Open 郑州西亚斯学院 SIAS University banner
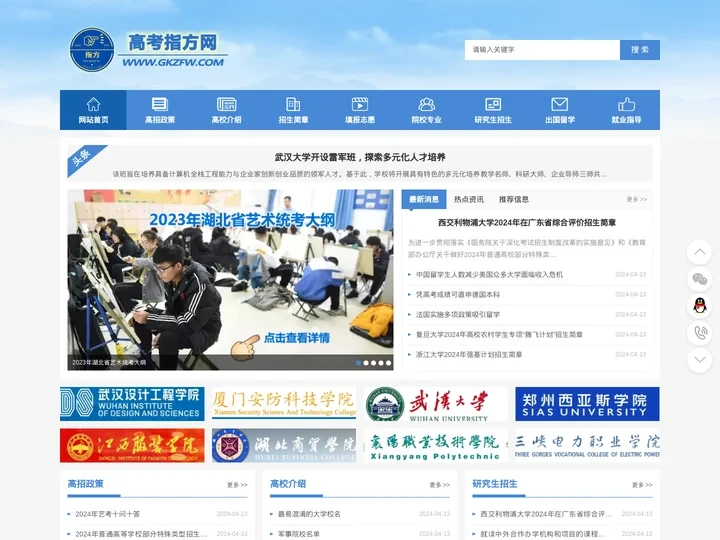Image resolution: width=720 pixels, height=540 pixels. click(x=587, y=404)
